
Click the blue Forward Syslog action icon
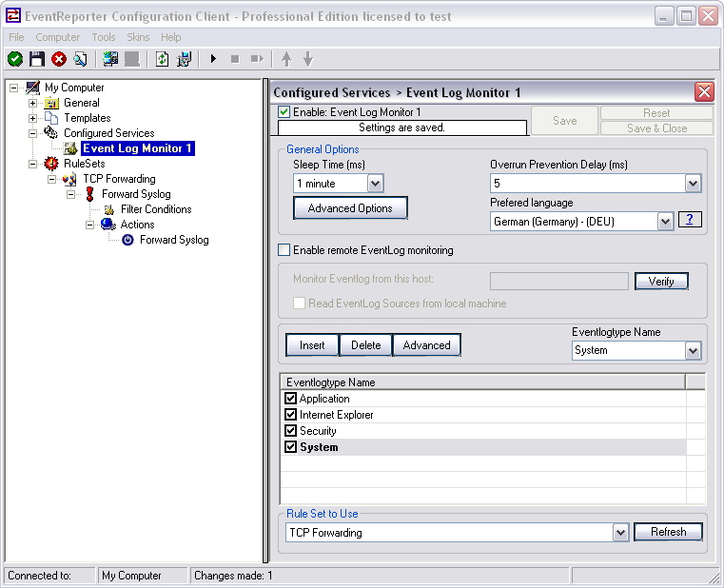pyautogui.click(x=127, y=240)
